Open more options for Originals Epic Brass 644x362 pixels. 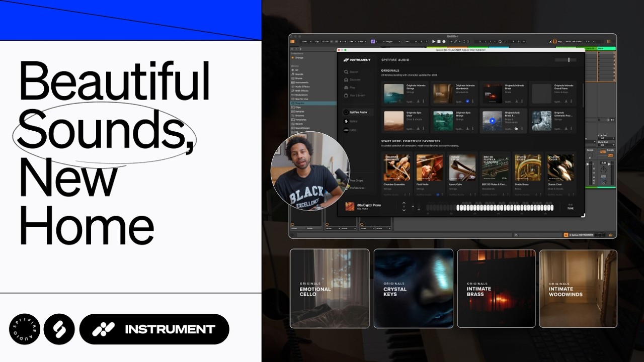coord(522,128)
